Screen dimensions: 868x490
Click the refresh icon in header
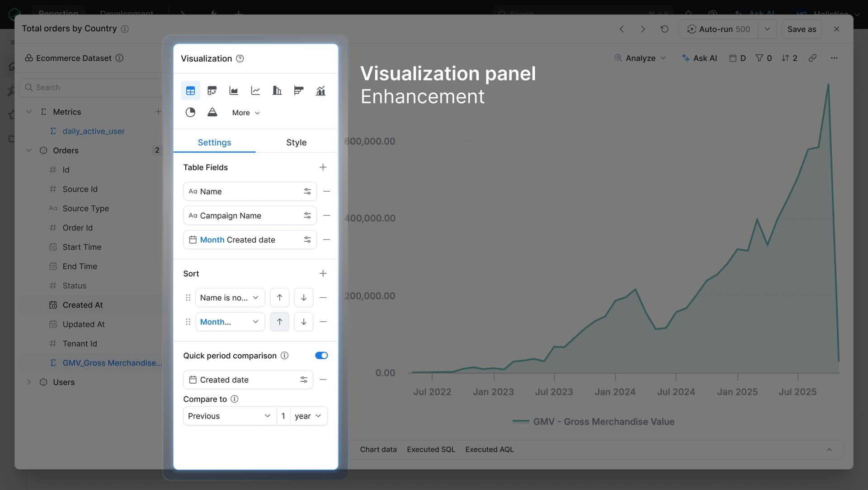point(664,29)
